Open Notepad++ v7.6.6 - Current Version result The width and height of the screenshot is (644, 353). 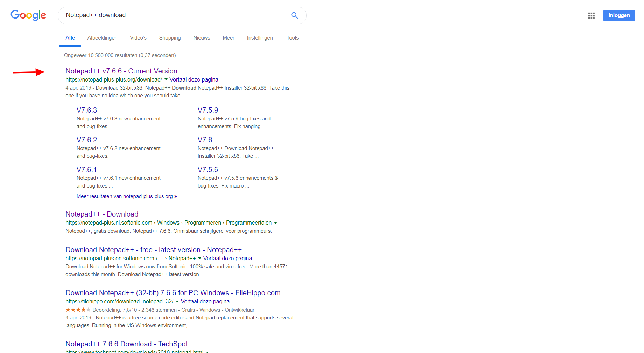pyautogui.click(x=121, y=71)
